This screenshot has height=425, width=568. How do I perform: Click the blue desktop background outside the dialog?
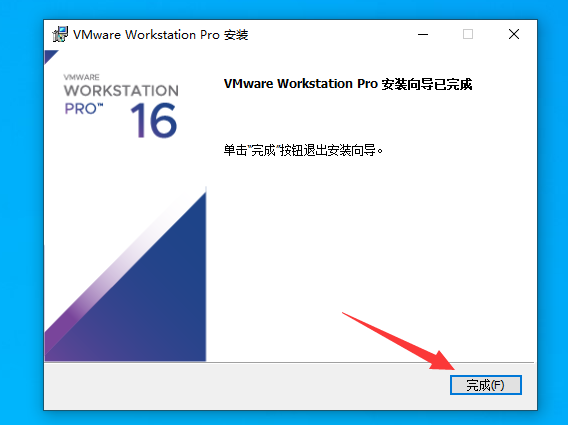21,217
